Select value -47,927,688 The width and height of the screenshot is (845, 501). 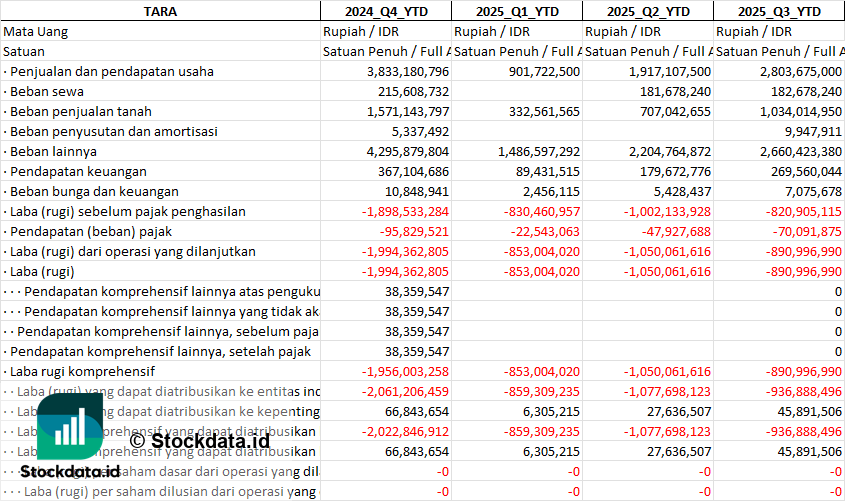coord(676,232)
